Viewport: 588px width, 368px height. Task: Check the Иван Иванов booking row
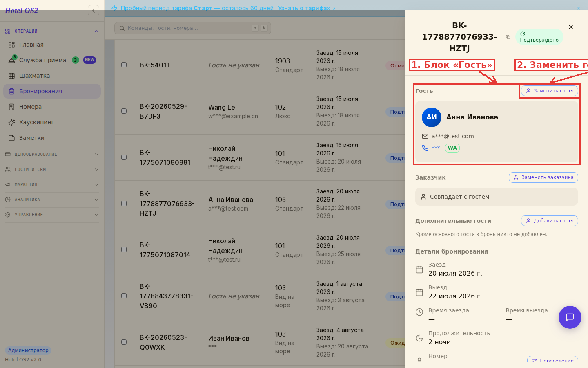tap(124, 342)
